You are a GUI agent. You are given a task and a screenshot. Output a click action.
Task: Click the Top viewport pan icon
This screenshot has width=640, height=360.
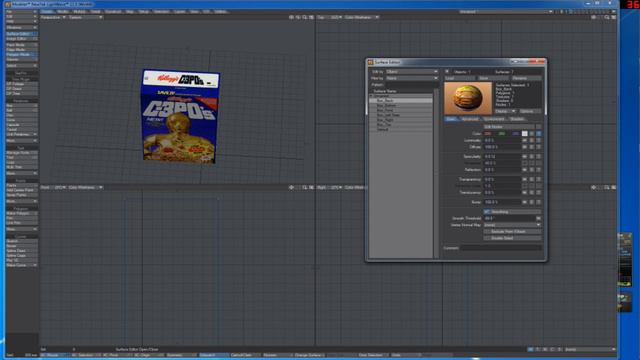(x=594, y=18)
